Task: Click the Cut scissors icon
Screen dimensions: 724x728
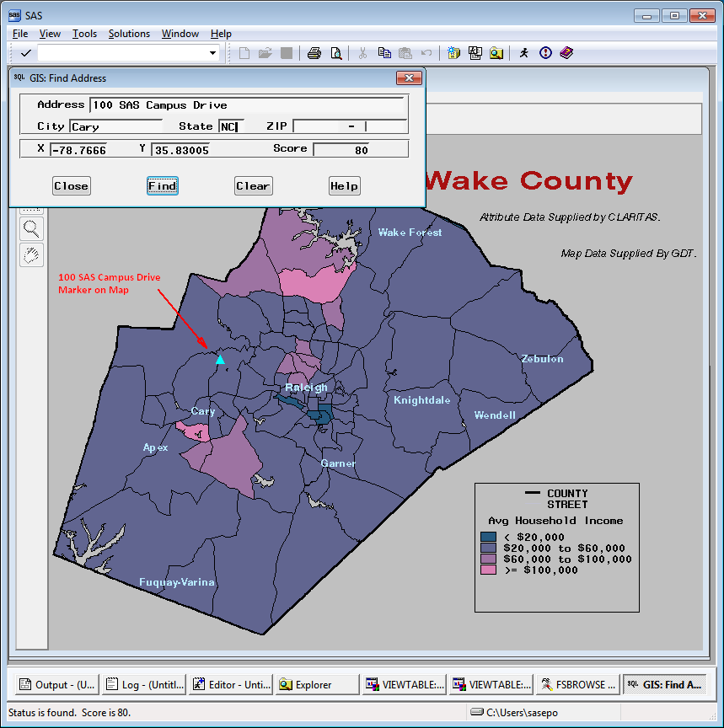Action: (362, 53)
